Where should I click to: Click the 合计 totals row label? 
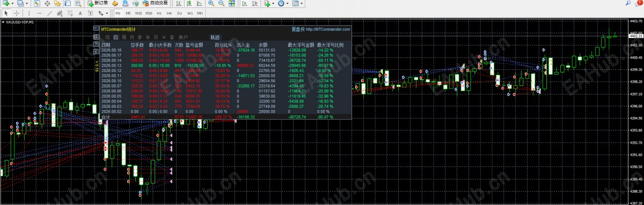pos(106,116)
